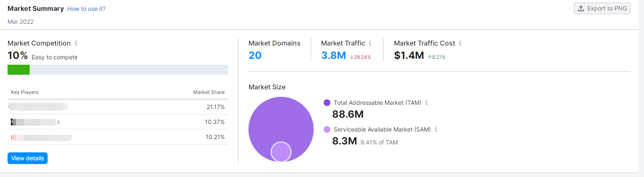Screen dimensions: 644x177
Task: Open the View details button
Action: coord(28,158)
